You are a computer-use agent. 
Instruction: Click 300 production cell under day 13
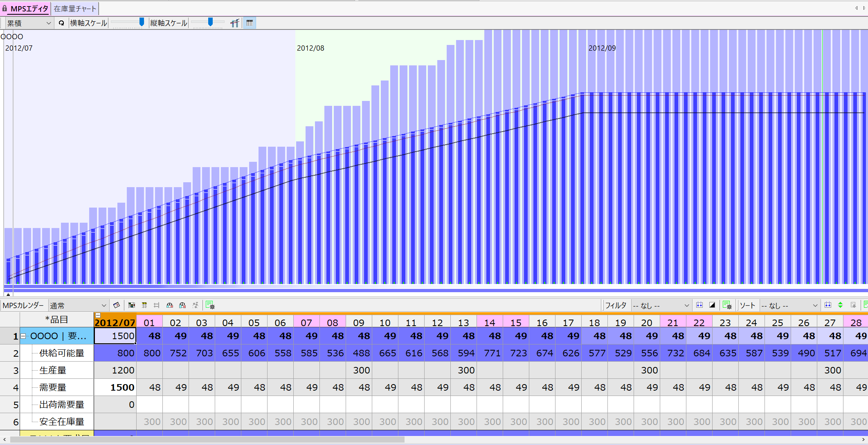coord(463,370)
